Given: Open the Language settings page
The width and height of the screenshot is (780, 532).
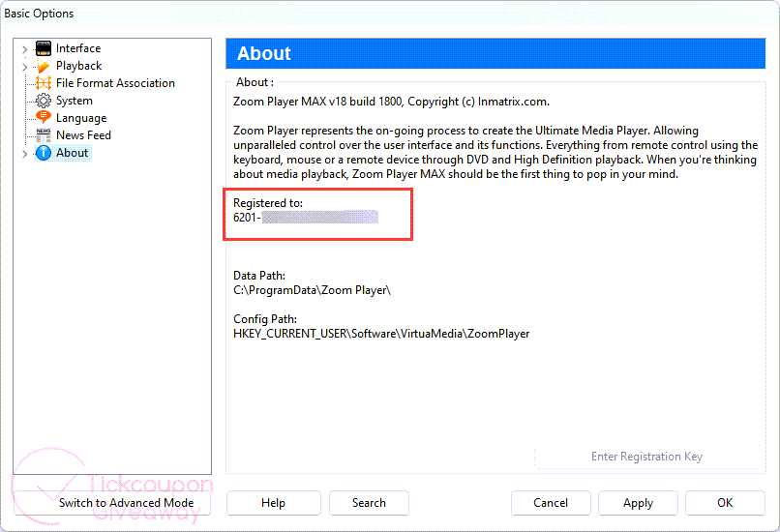Looking at the screenshot, I should pyautogui.click(x=81, y=118).
